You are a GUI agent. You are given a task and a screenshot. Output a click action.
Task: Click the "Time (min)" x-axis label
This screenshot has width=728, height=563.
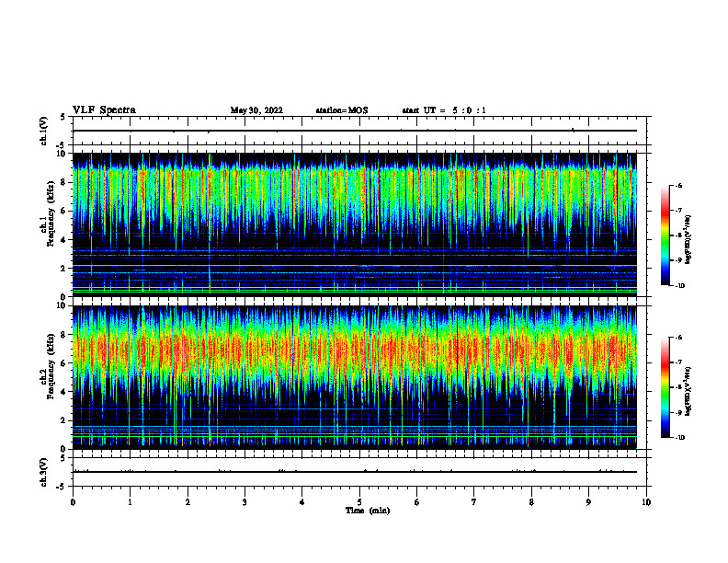pos(368,511)
